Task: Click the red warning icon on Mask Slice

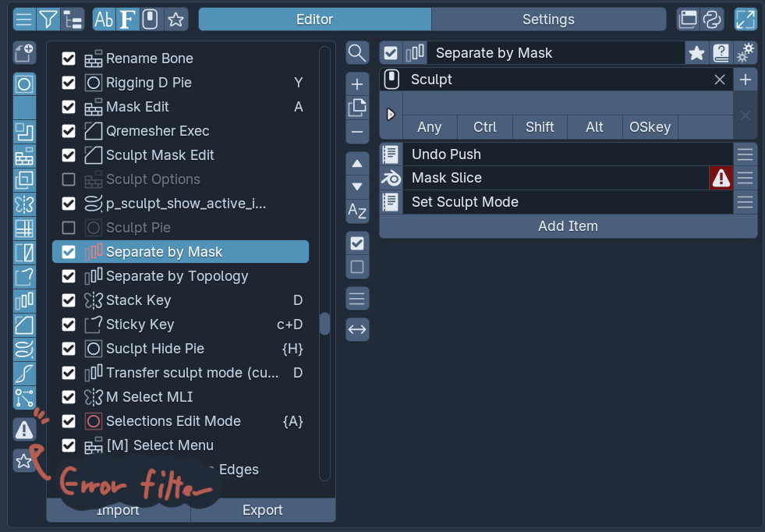Action: pyautogui.click(x=721, y=178)
